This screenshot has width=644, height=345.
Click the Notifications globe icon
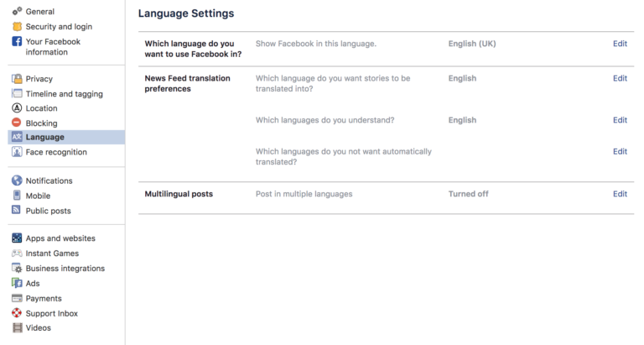(17, 180)
